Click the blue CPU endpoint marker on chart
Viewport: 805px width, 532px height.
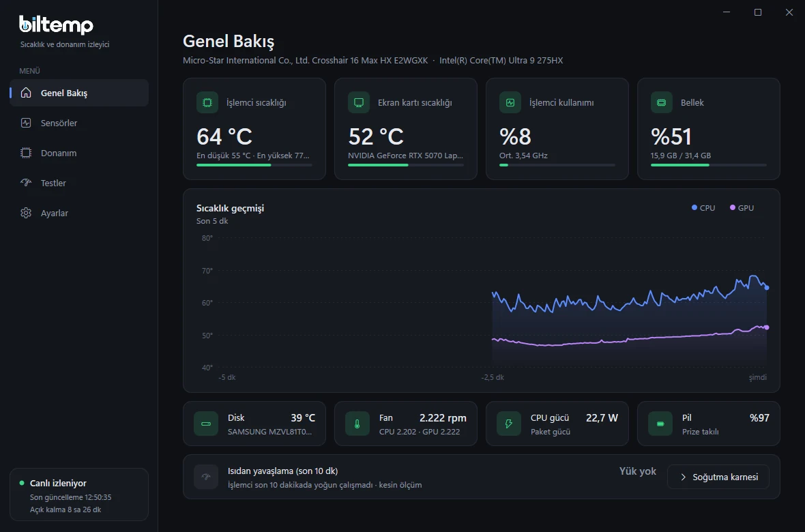click(x=767, y=288)
